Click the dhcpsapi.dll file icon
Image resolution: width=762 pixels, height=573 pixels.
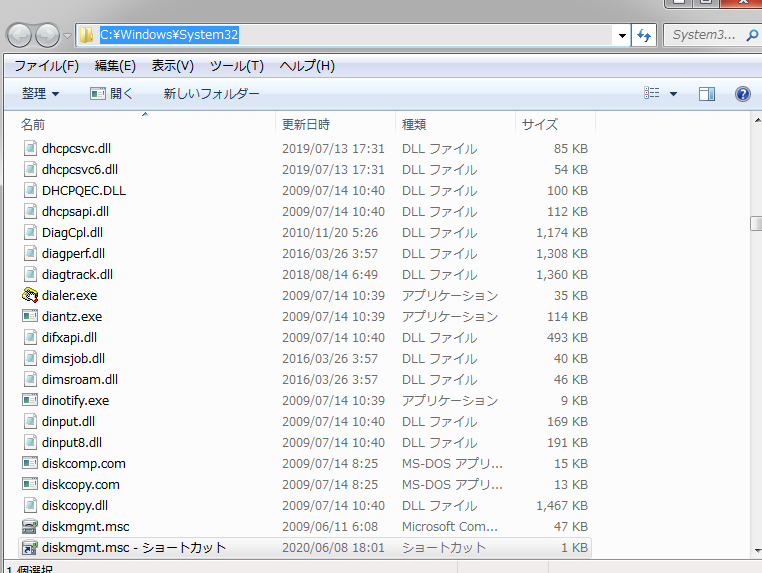tap(30, 211)
